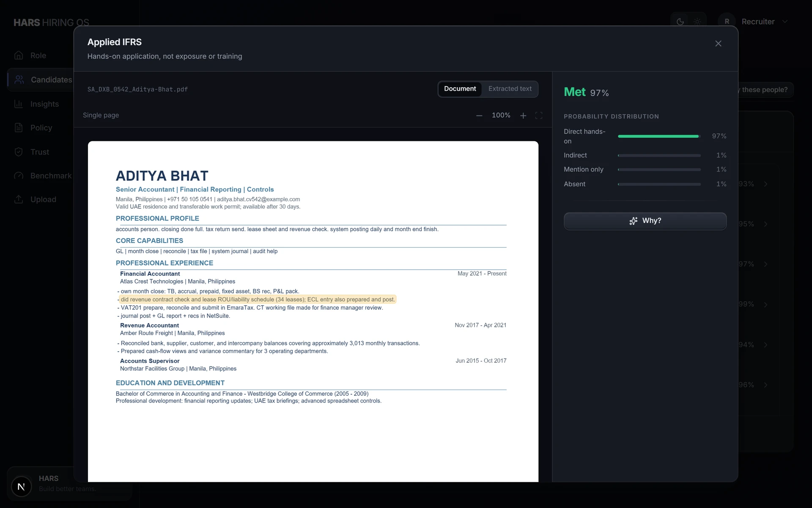
Task: Expand the 93% candidate row chevron
Action: pos(766,184)
